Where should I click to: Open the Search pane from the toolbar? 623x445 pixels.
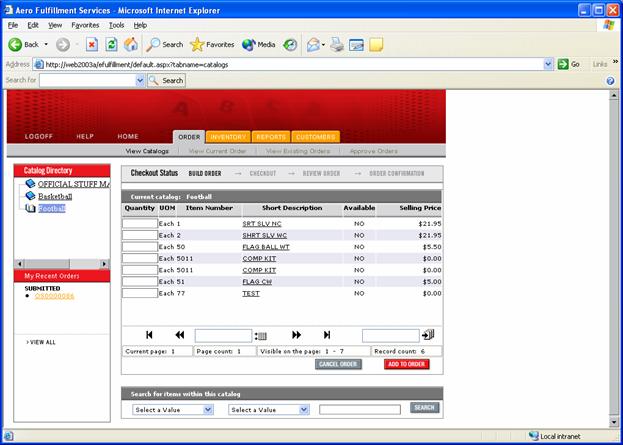(x=164, y=44)
